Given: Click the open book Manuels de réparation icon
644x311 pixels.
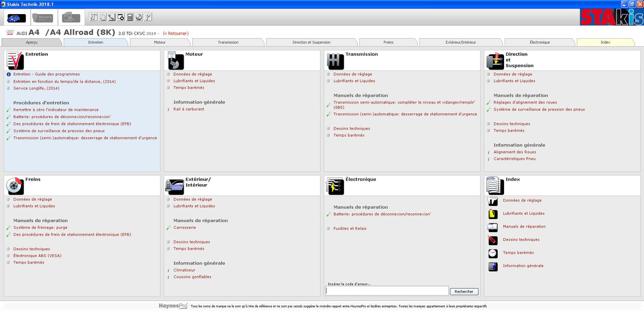Looking at the screenshot, I should tap(493, 227).
